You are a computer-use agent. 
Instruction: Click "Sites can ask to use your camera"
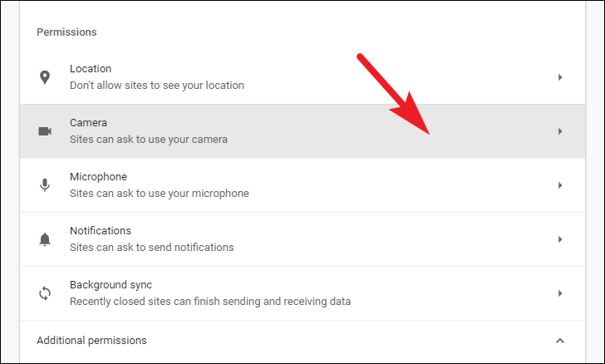(x=149, y=140)
